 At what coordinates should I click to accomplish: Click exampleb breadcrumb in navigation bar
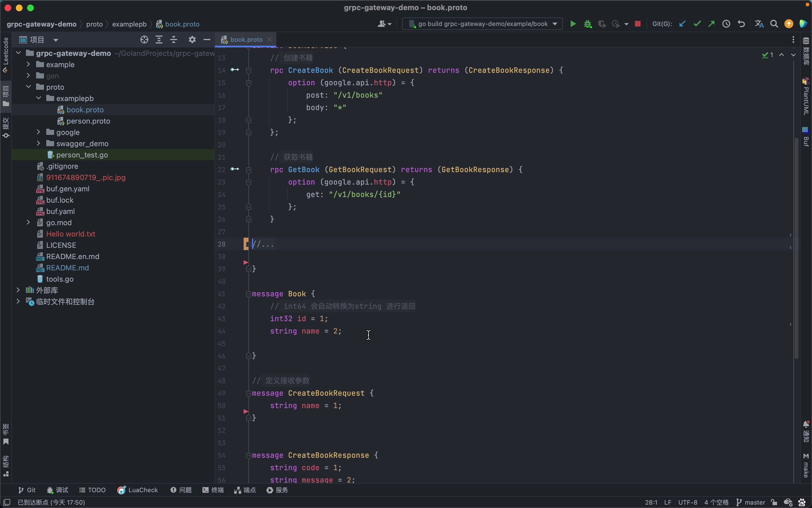click(x=129, y=24)
